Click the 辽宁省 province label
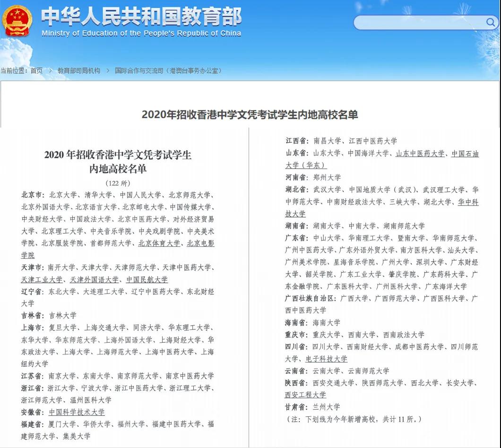Viewport: 501px width, 448px height. pyautogui.click(x=33, y=292)
